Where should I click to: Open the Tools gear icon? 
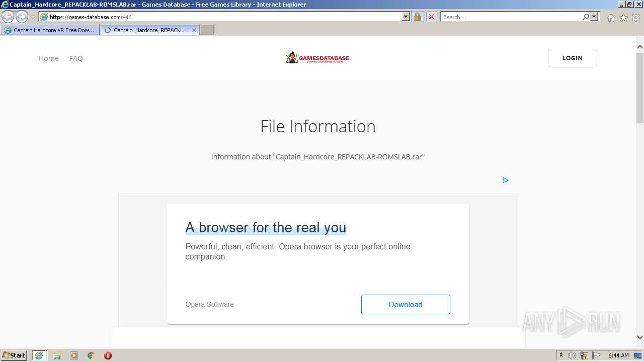pos(636,18)
